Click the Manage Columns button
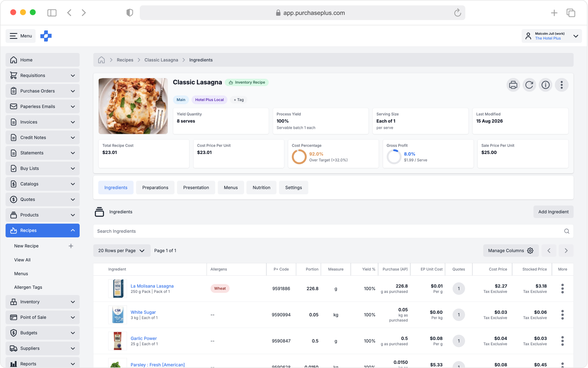588x368 pixels. point(510,250)
